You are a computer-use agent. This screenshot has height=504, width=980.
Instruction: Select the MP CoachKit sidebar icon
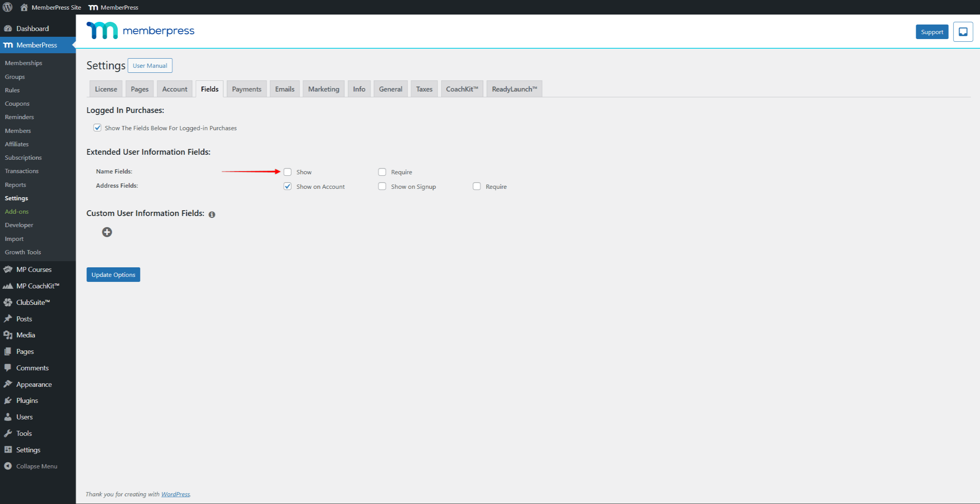pyautogui.click(x=8, y=286)
